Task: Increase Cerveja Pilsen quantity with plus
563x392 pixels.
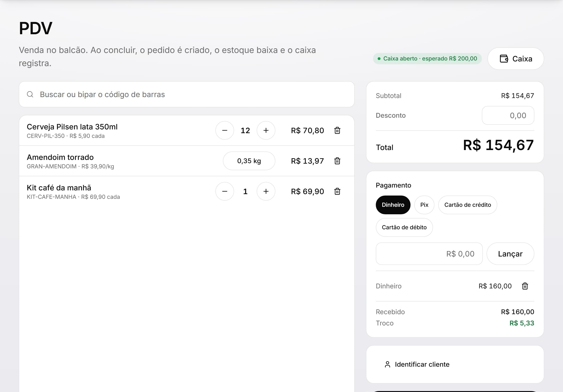Action: tap(266, 130)
